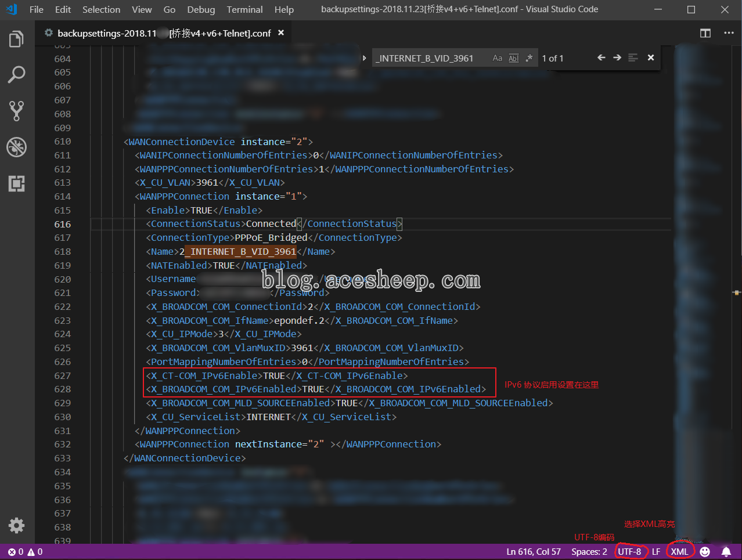Click the X_BROADCOM_COM_IPv6Enabled TRUE value

(313, 389)
